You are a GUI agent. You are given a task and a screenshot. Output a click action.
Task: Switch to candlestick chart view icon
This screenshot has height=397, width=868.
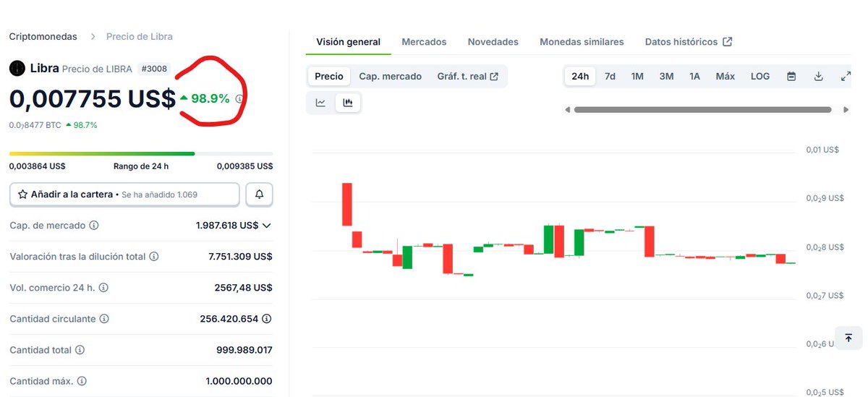[348, 103]
